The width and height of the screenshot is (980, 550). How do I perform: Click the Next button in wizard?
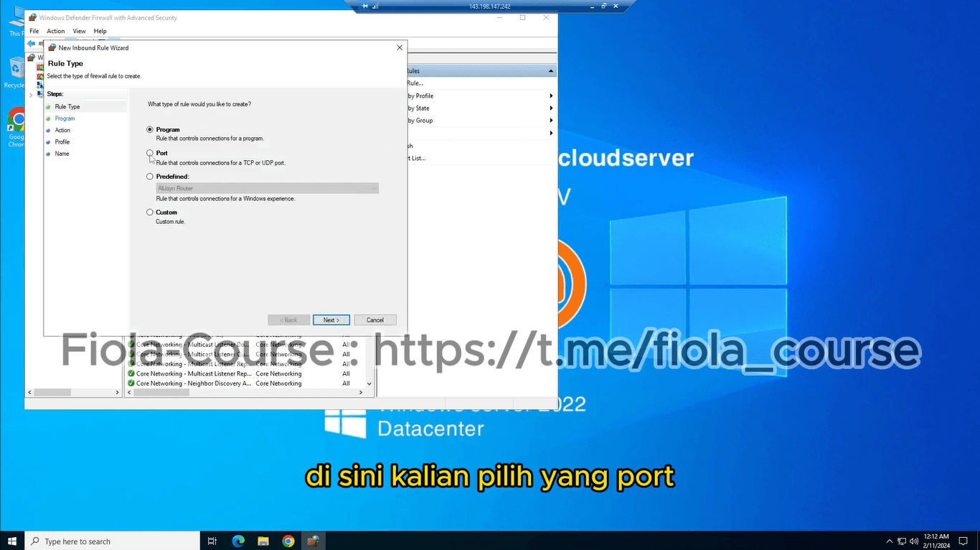pos(331,320)
